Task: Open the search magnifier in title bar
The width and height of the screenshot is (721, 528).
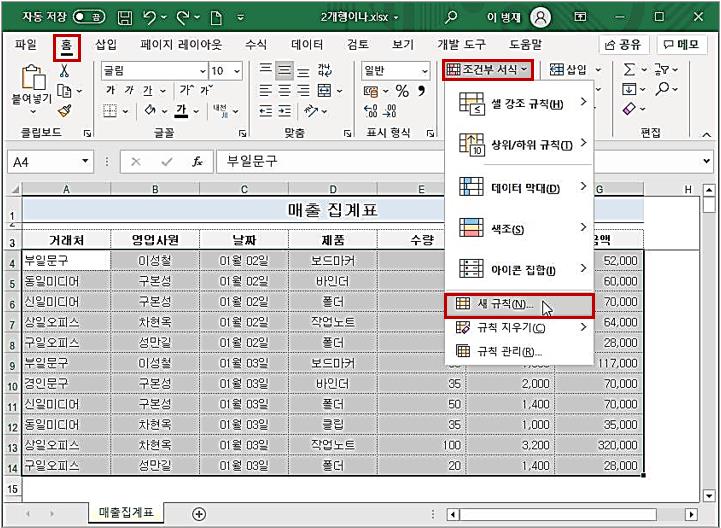Action: [451, 17]
